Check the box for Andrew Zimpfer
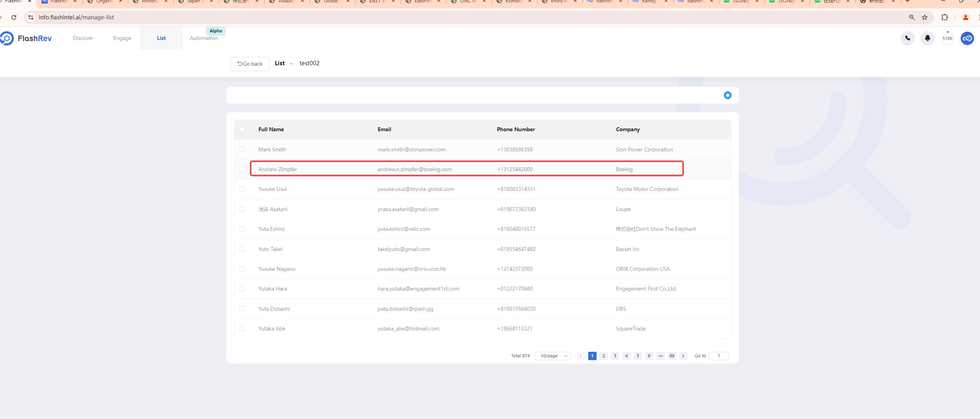Viewport: 980px width, 419px height. [x=242, y=169]
